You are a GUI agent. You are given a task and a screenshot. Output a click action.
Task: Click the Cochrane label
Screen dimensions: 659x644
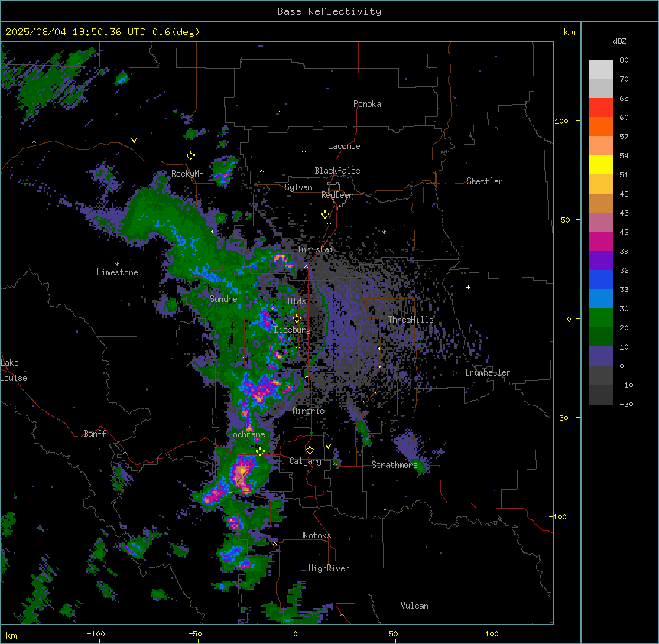[x=246, y=434]
